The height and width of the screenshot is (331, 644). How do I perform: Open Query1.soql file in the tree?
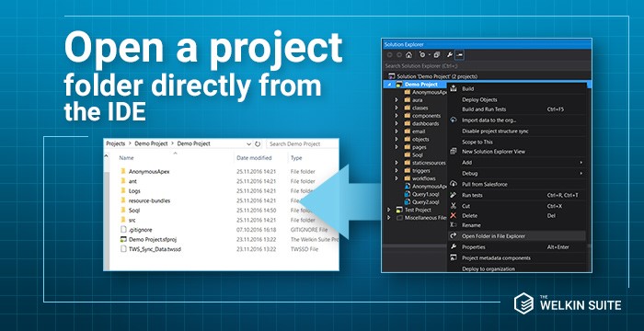point(421,194)
